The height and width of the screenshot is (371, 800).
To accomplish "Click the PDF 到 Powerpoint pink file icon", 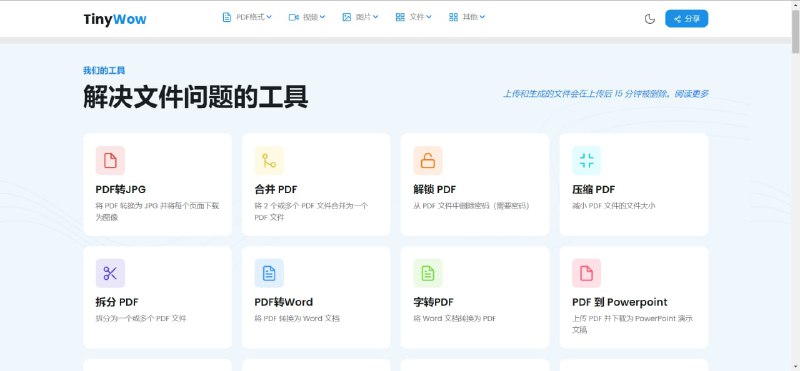I will [587, 273].
